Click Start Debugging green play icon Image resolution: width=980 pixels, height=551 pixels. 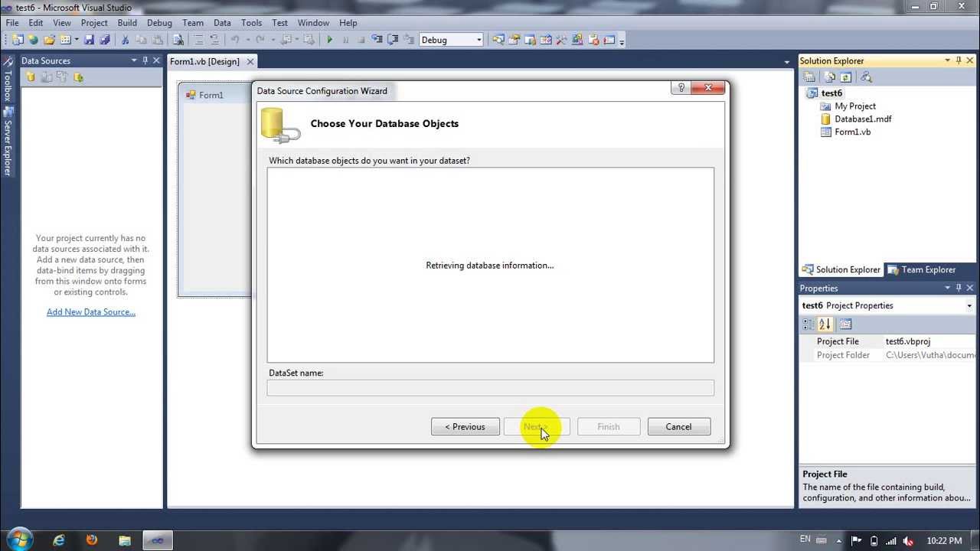tap(330, 40)
